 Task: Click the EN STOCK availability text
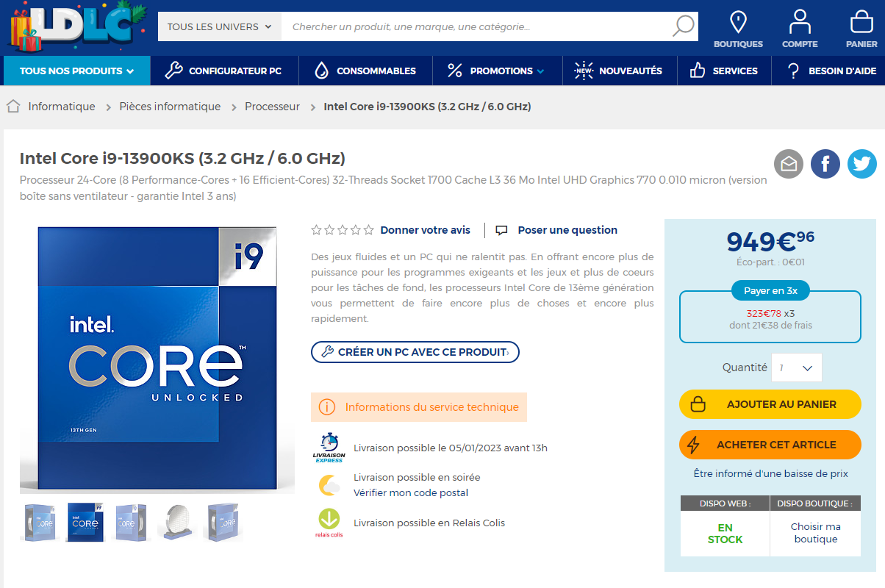(725, 533)
